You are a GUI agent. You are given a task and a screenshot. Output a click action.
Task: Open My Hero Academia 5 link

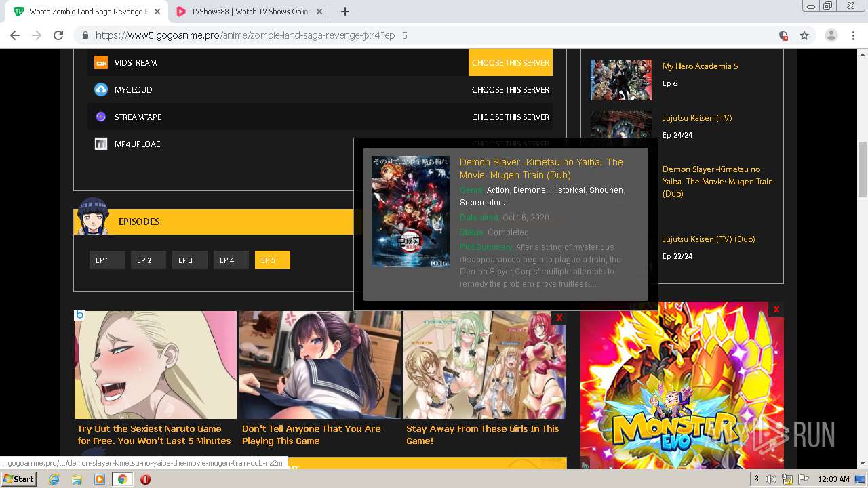click(700, 66)
